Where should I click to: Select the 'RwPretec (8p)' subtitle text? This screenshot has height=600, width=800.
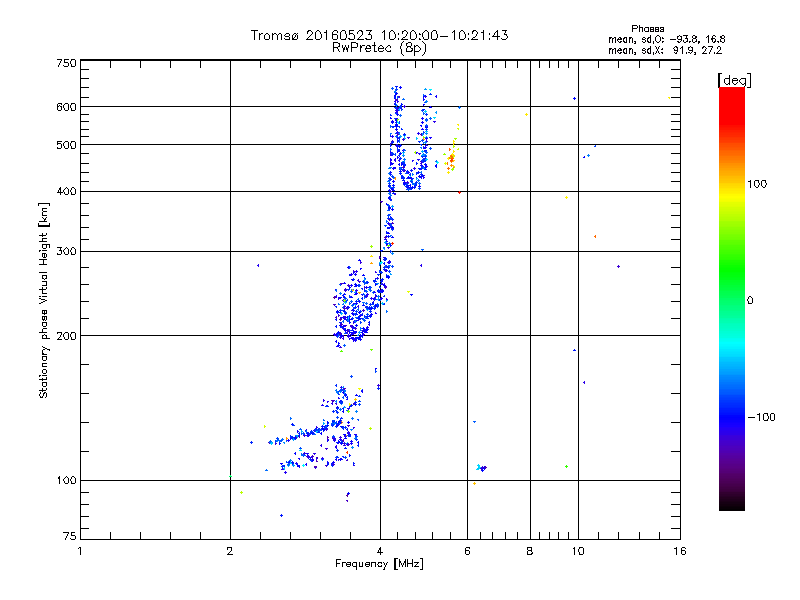379,48
